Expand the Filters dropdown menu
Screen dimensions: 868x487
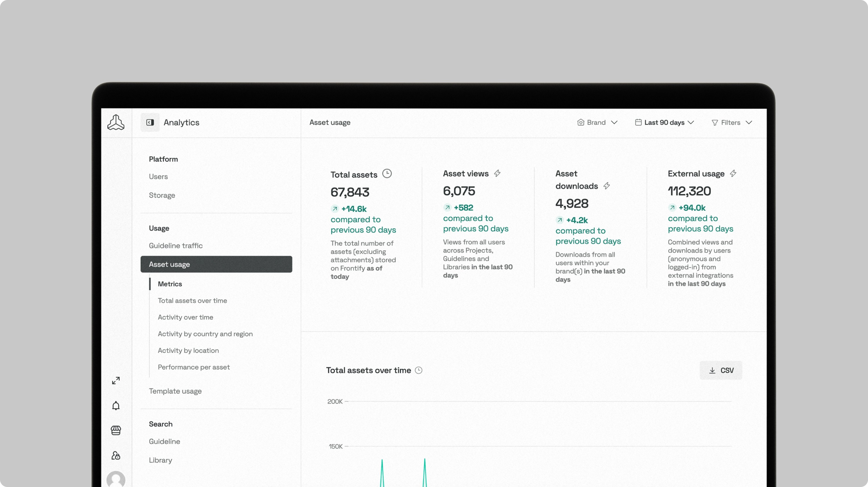[732, 122]
